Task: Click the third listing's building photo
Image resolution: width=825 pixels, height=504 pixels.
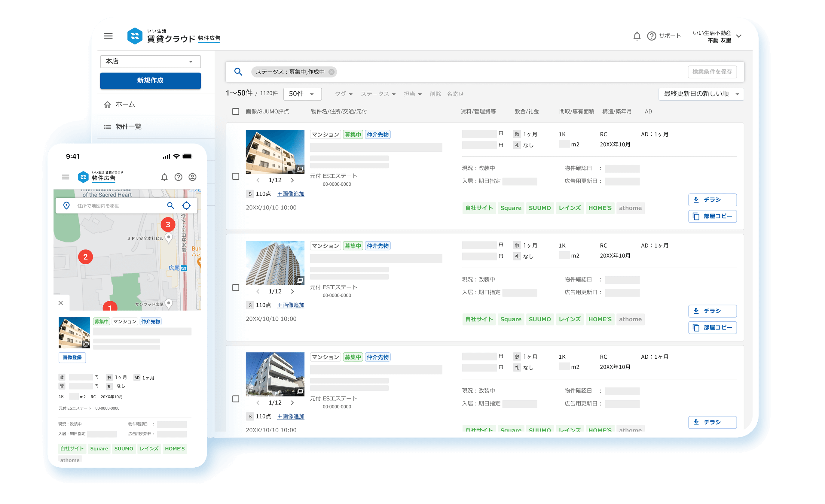Action: (x=275, y=374)
